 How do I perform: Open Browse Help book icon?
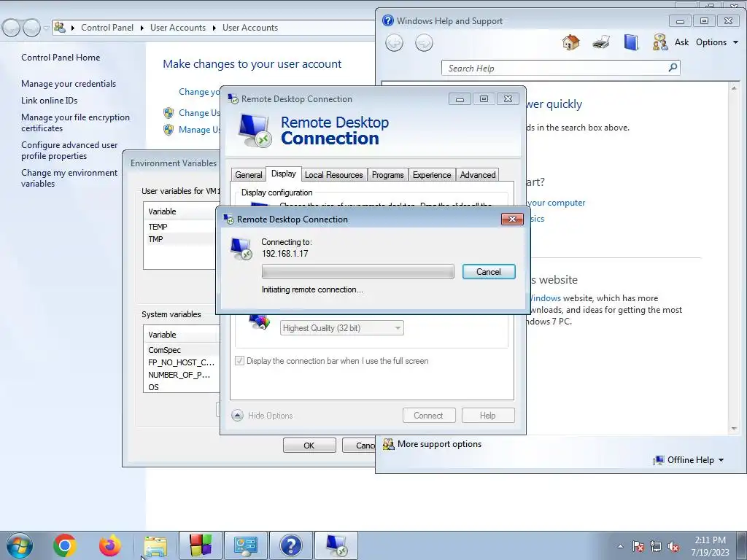point(631,42)
